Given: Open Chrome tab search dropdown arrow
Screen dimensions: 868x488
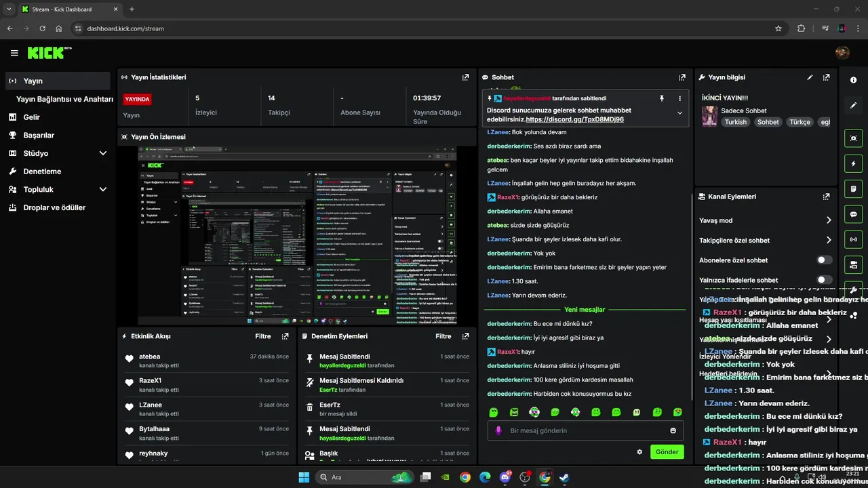Looking at the screenshot, I should [9, 9].
